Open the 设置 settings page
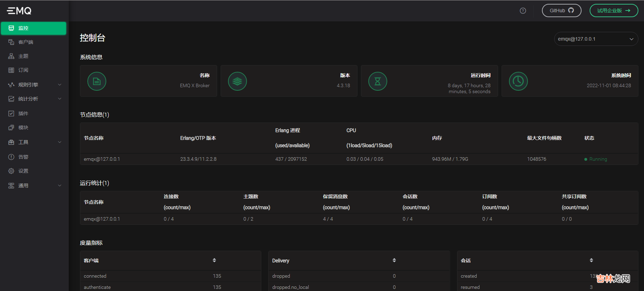 [23, 171]
